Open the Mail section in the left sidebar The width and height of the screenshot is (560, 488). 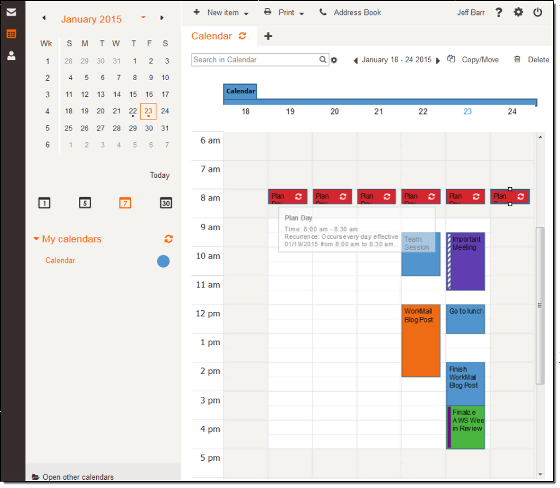(11, 12)
